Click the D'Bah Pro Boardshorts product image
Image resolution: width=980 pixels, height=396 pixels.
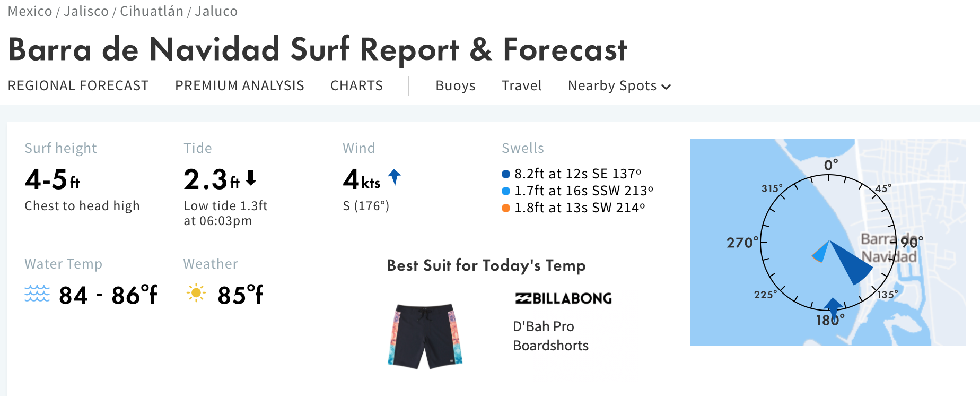pos(425,336)
